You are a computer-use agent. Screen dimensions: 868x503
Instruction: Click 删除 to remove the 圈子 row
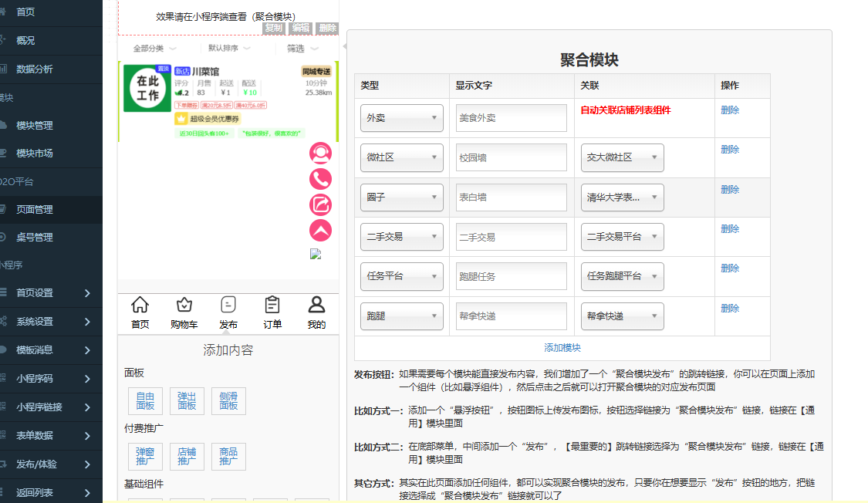729,187
